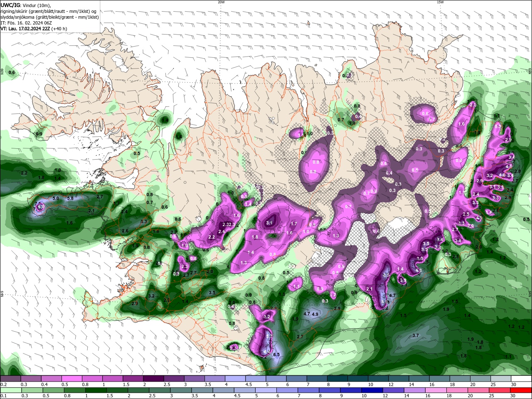This screenshot has width=532, height=399.
Task: Select the 'VT: Lau. 17.02.2024 22Z (+40 h)' line
Action: tap(34, 29)
